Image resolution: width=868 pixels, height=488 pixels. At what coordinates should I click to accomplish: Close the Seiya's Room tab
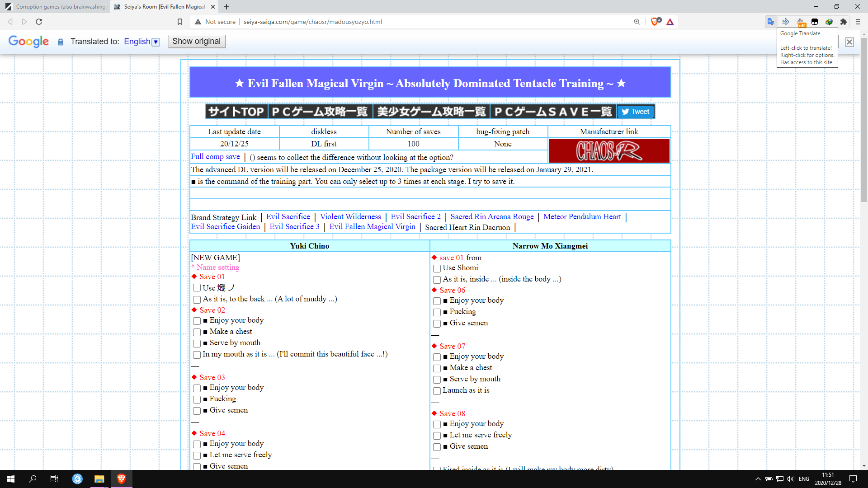[x=213, y=7]
